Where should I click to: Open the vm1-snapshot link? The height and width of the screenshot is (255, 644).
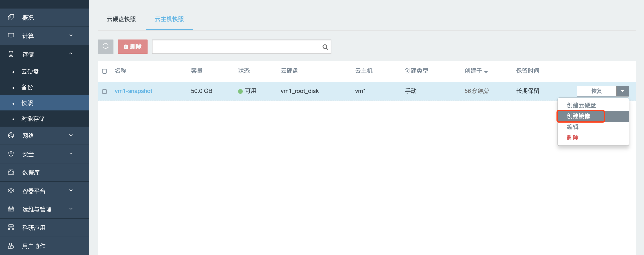pyautogui.click(x=133, y=91)
